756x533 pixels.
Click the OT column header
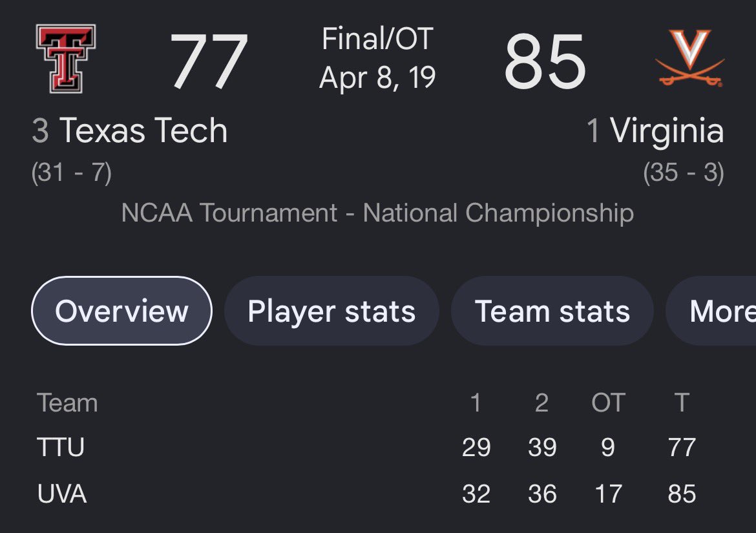tap(608, 402)
